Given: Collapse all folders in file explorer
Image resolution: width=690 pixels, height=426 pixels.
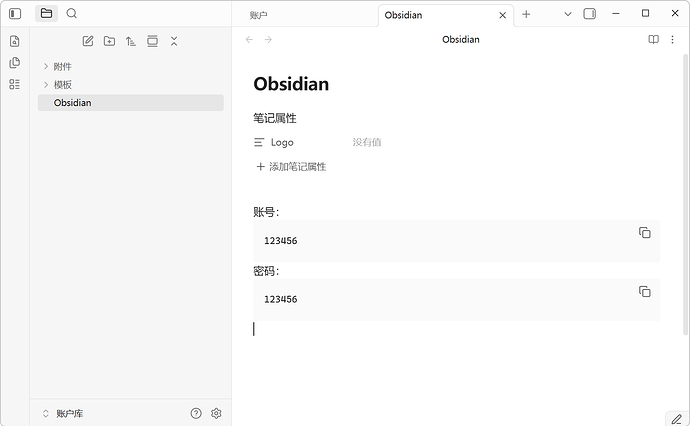Looking at the screenshot, I should coord(174,41).
